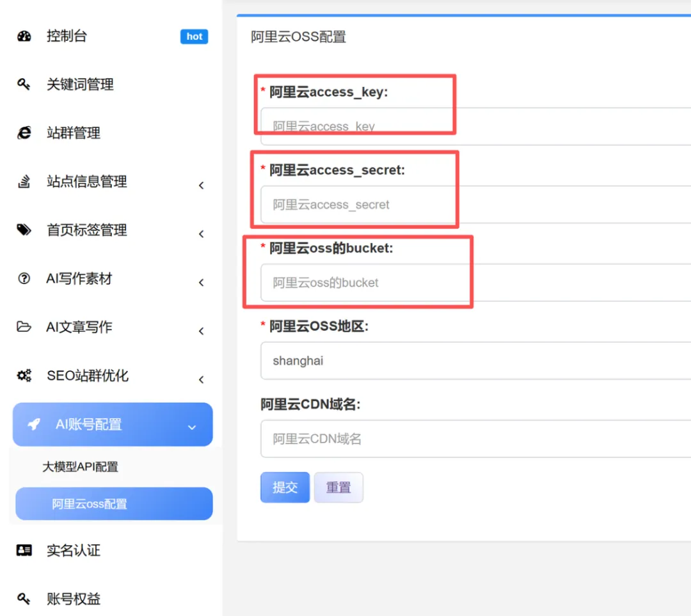Click the 阿里云OSS配置 panel title

point(298,36)
